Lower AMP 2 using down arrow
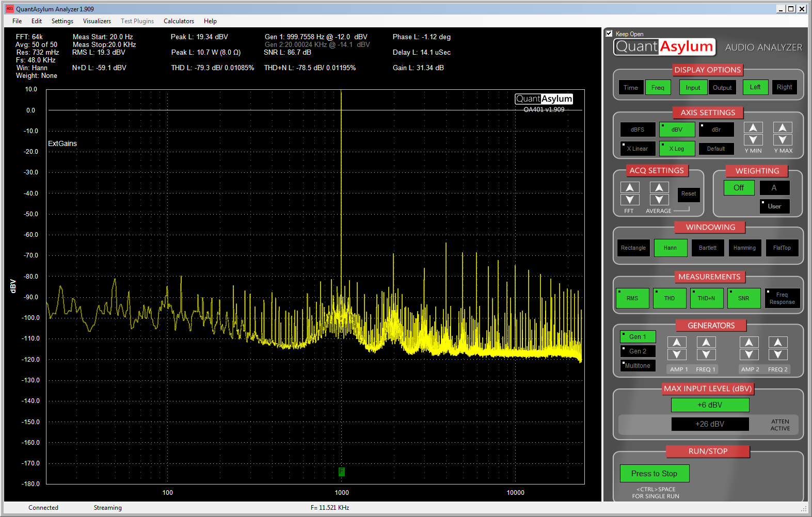Image resolution: width=812 pixels, height=517 pixels. 749,354
